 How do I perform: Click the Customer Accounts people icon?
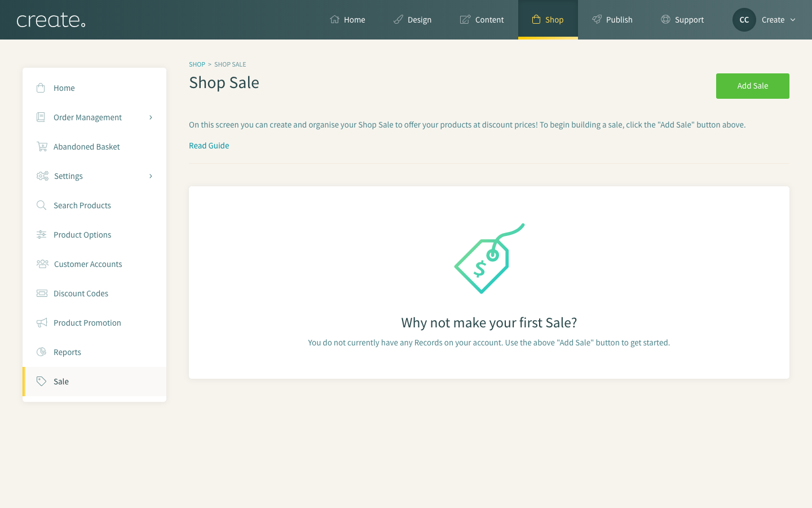pos(42,264)
